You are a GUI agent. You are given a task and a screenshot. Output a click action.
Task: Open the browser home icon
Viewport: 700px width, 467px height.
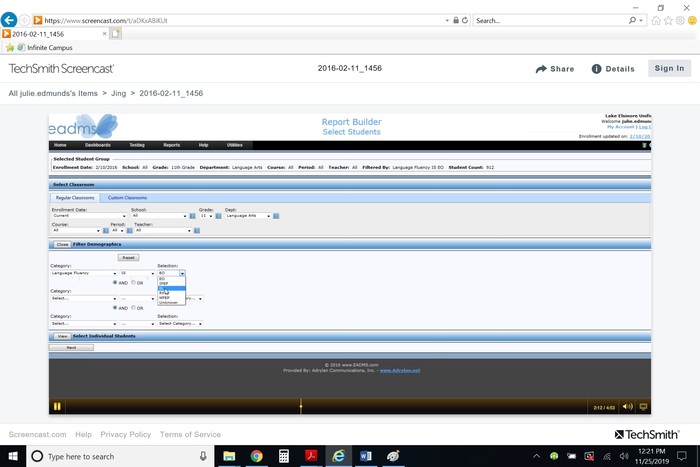tap(656, 20)
